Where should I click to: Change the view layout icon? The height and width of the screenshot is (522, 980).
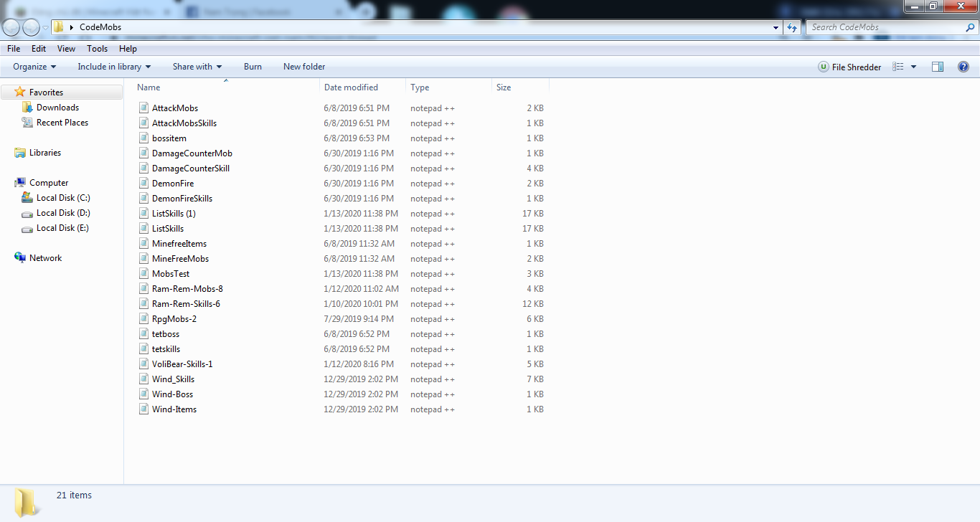898,67
